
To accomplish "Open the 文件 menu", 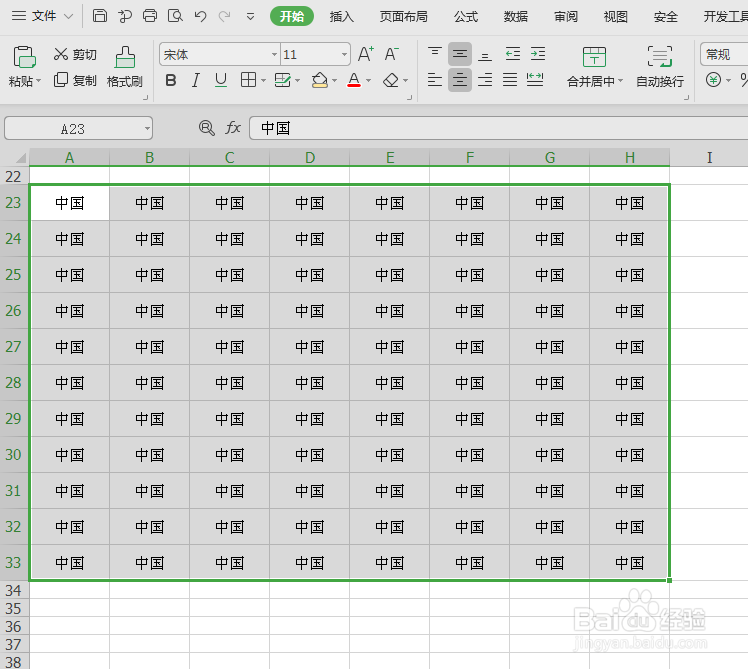I will coord(42,16).
